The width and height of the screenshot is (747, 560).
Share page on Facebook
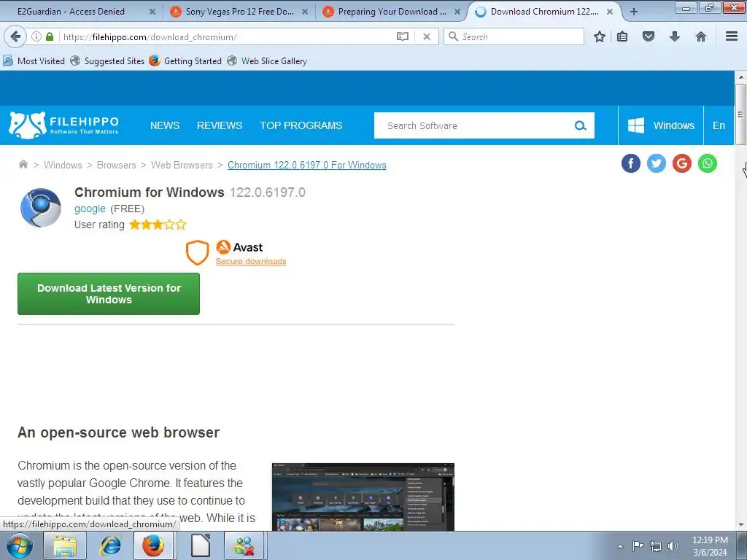click(x=631, y=163)
